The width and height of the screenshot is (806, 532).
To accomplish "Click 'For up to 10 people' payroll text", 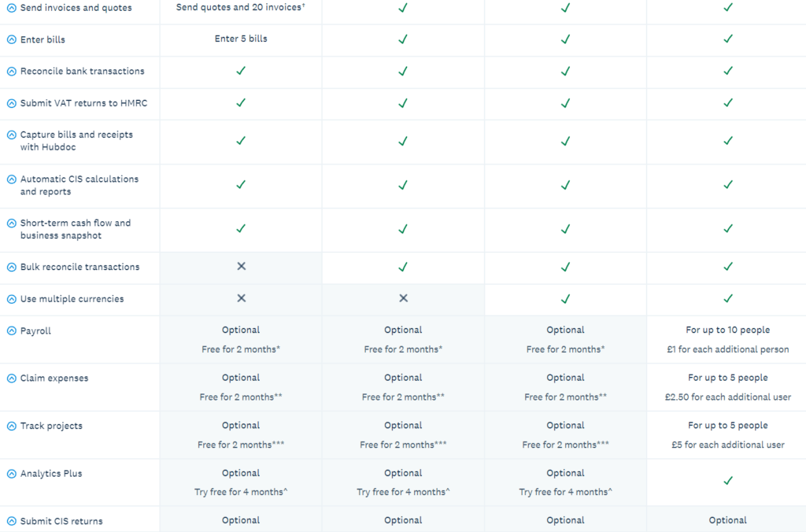I will coord(728,330).
